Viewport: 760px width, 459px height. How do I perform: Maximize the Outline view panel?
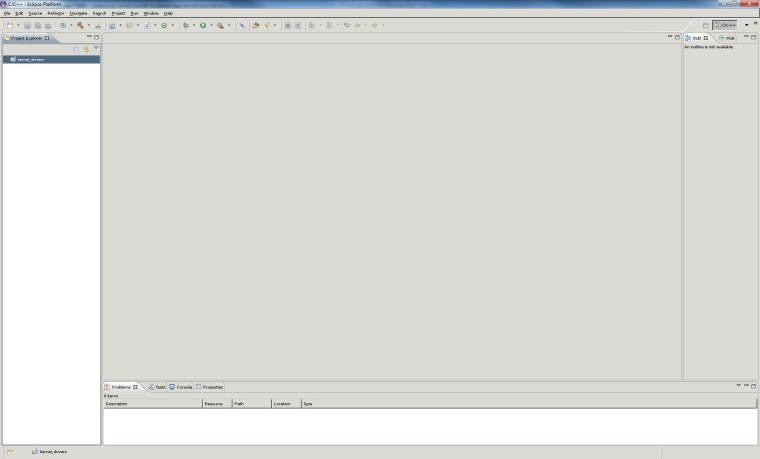(754, 37)
